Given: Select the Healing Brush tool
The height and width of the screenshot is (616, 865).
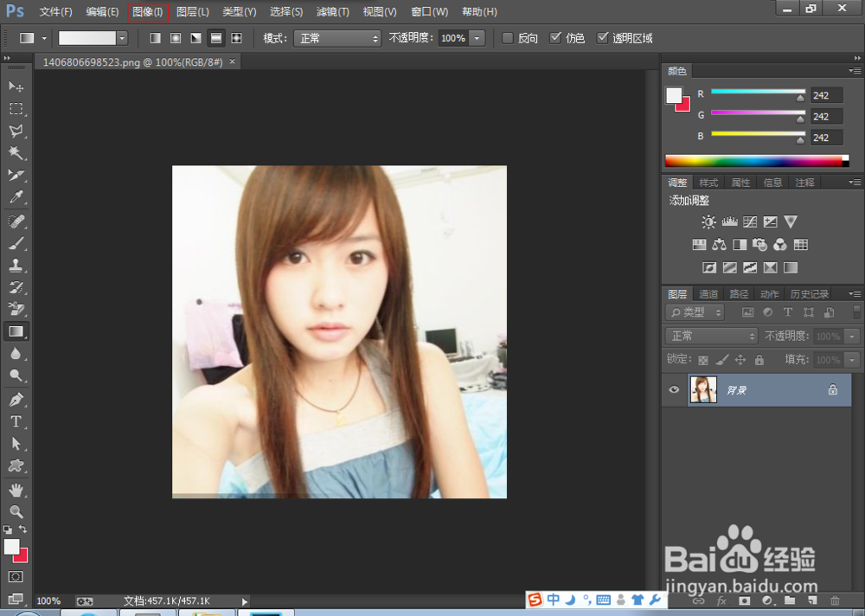Looking at the screenshot, I should (x=16, y=221).
